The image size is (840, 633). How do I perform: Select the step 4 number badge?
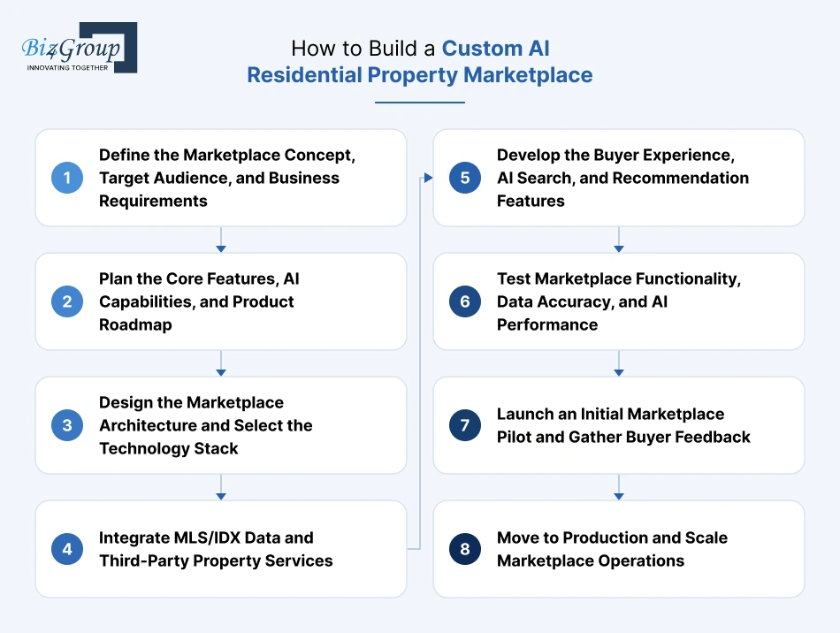(x=67, y=549)
